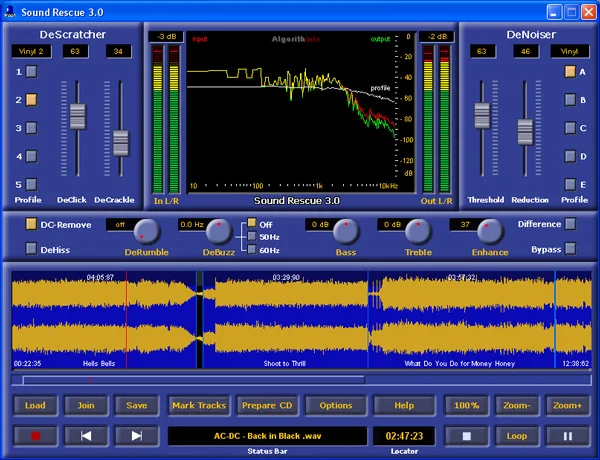Screen dimensions: 600x460
Task: Select DeNoiser profile B
Action: pyautogui.click(x=570, y=100)
